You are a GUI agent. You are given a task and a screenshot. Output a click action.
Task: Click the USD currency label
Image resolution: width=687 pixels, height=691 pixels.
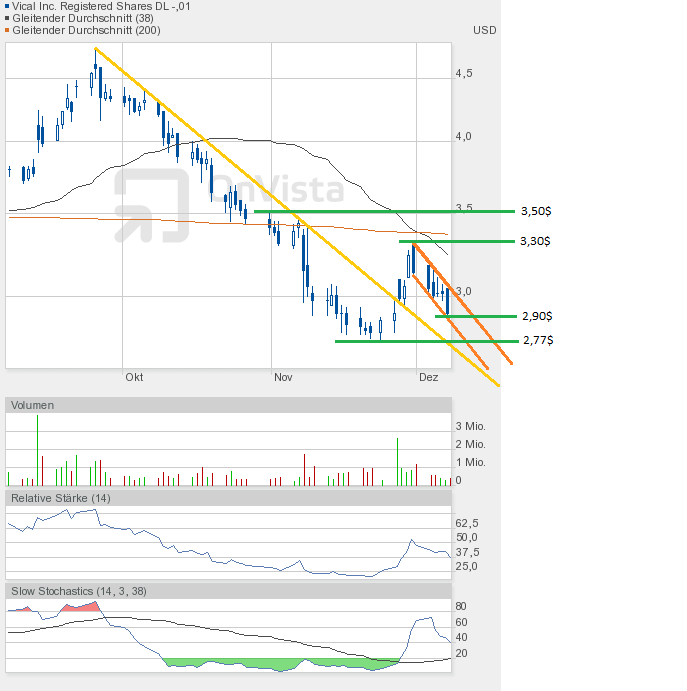pyautogui.click(x=484, y=30)
